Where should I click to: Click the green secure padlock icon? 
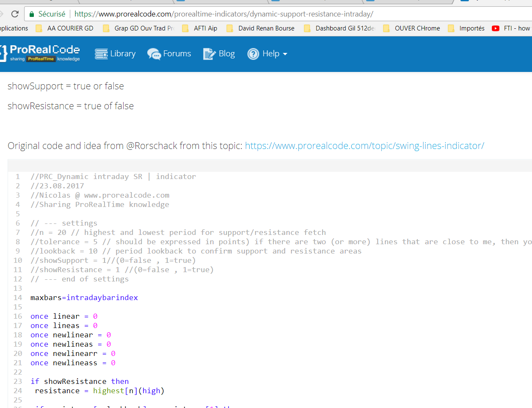(x=32, y=14)
